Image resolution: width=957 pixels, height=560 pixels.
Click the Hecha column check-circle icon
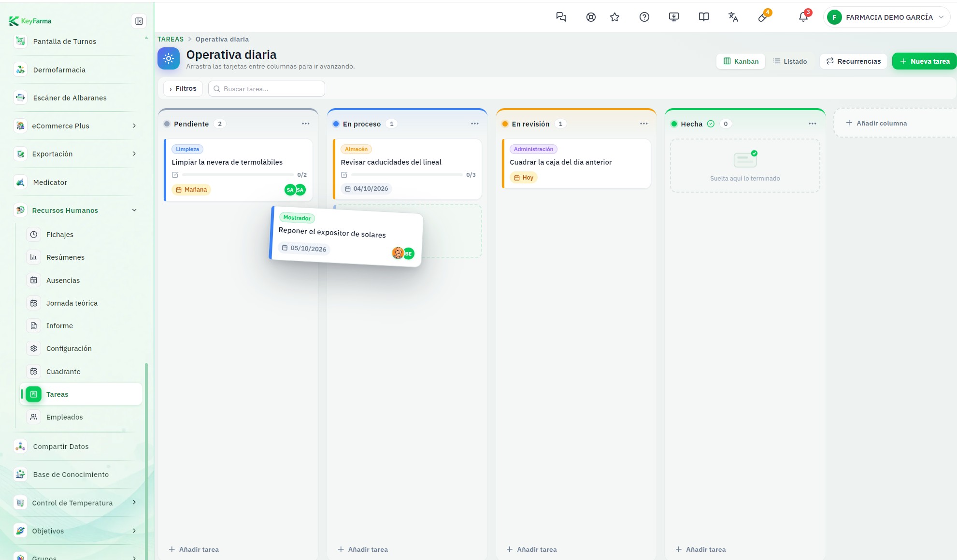[711, 124]
